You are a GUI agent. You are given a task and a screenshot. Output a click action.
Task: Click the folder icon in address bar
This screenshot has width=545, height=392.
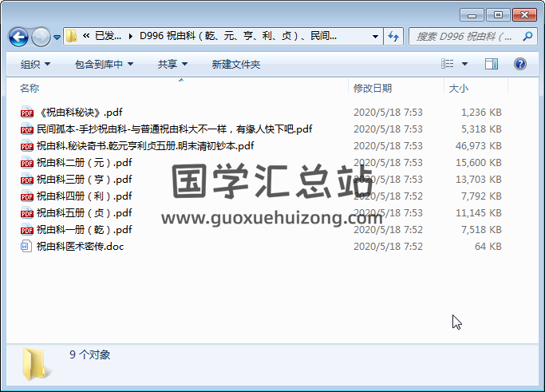click(72, 36)
